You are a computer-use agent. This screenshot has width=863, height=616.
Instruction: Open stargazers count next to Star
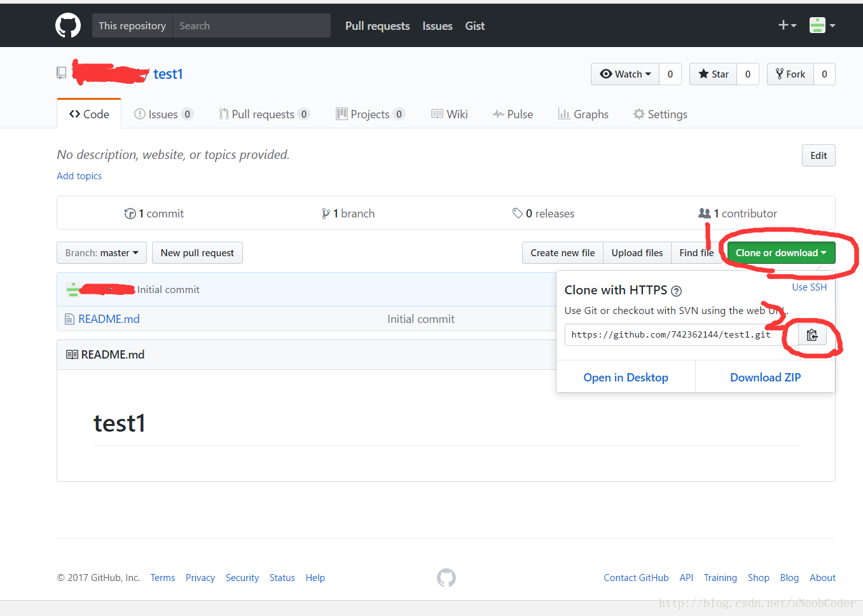[x=748, y=74]
